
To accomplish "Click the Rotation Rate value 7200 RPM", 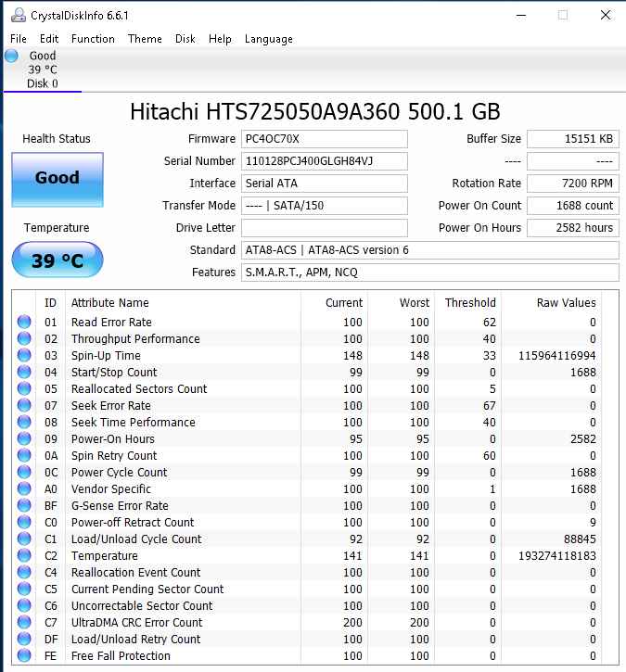I will (x=573, y=184).
